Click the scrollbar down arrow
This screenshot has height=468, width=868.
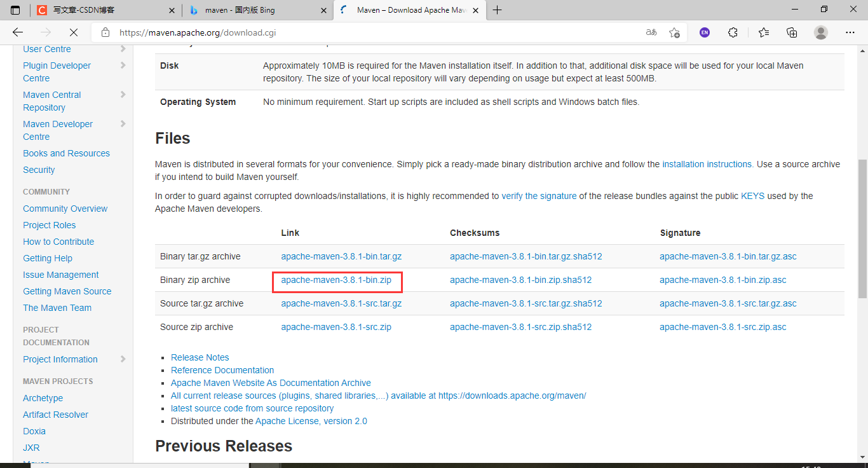pos(862,458)
